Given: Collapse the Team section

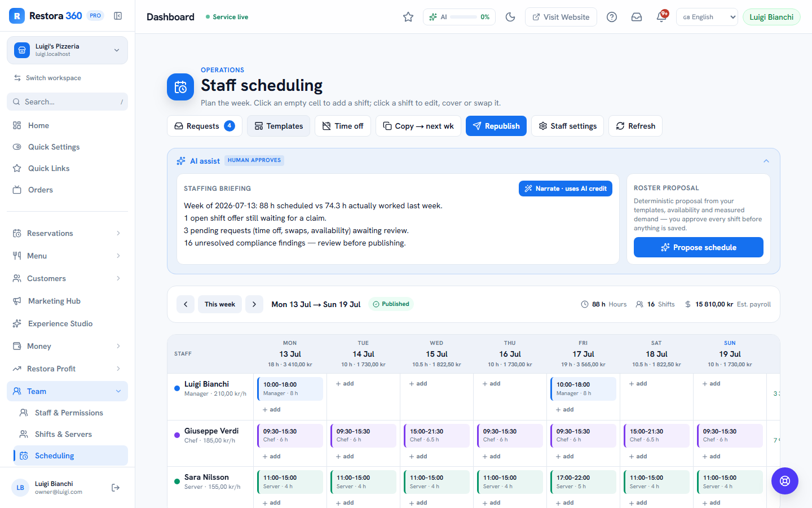Looking at the screenshot, I should pyautogui.click(x=67, y=391).
